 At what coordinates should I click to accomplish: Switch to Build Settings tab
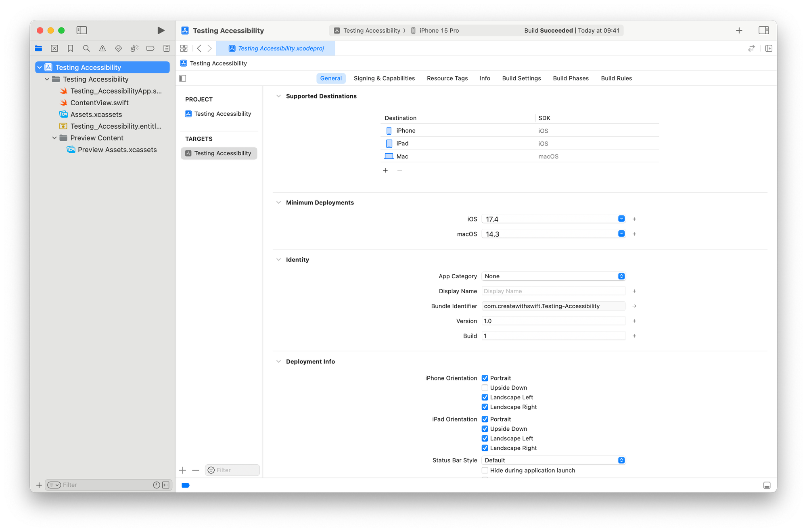[x=521, y=78]
